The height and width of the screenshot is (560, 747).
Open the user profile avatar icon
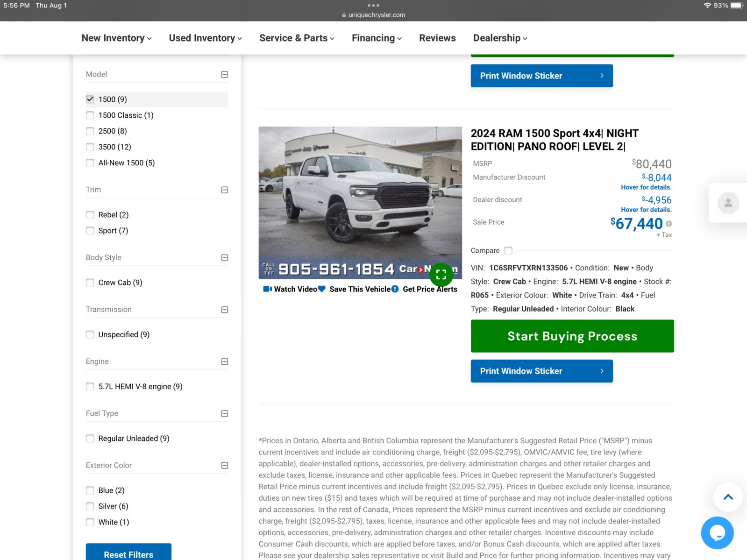pyautogui.click(x=728, y=203)
